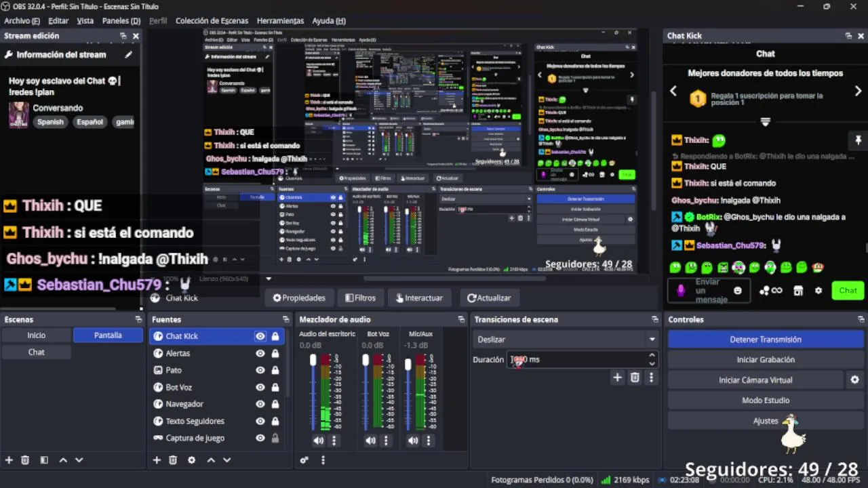
Task: Open the Archivo menu
Action: coord(22,21)
